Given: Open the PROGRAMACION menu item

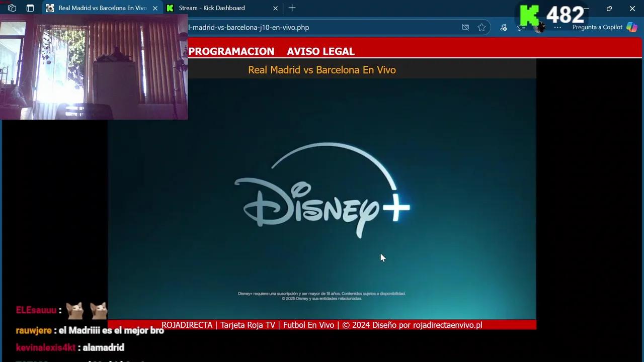Looking at the screenshot, I should point(231,51).
